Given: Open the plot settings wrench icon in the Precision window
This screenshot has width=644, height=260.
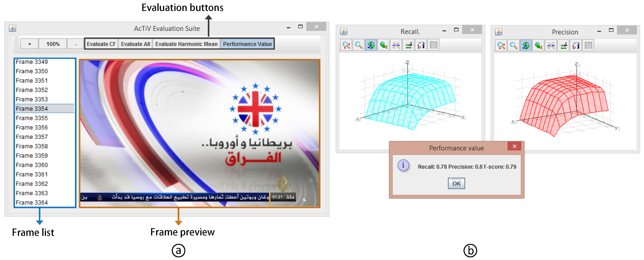Looking at the screenshot, I should (x=551, y=46).
